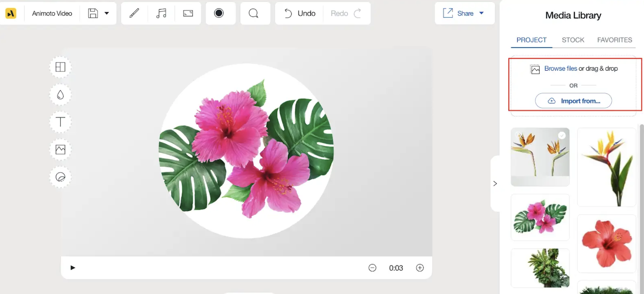Click the Animoto logo icon
Image resolution: width=644 pixels, height=294 pixels.
(x=11, y=13)
